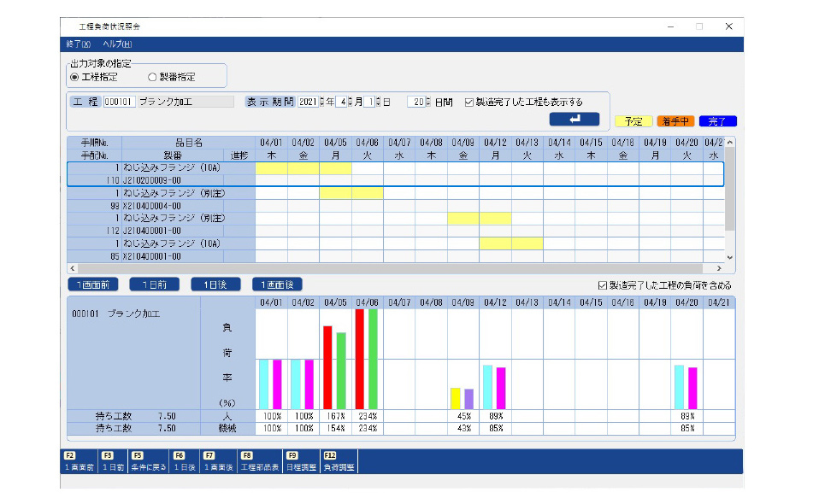Select the orange 着手中 color legend
This screenshot has width=819, height=504.
pyautogui.click(x=675, y=121)
